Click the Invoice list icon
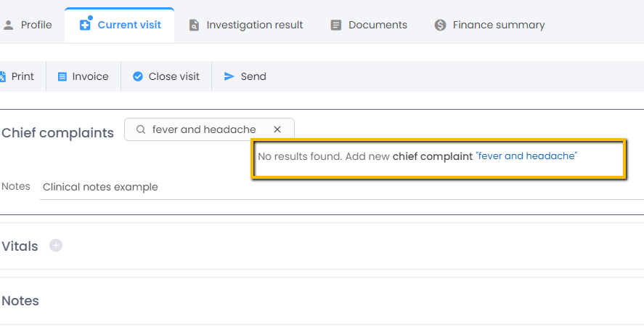644x330 pixels. [x=62, y=76]
